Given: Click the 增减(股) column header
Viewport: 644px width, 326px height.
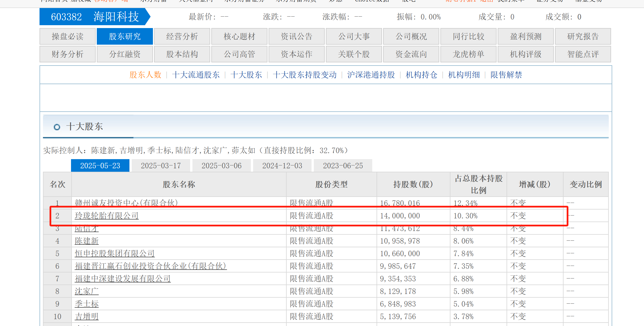Looking at the screenshot, I should [x=535, y=184].
